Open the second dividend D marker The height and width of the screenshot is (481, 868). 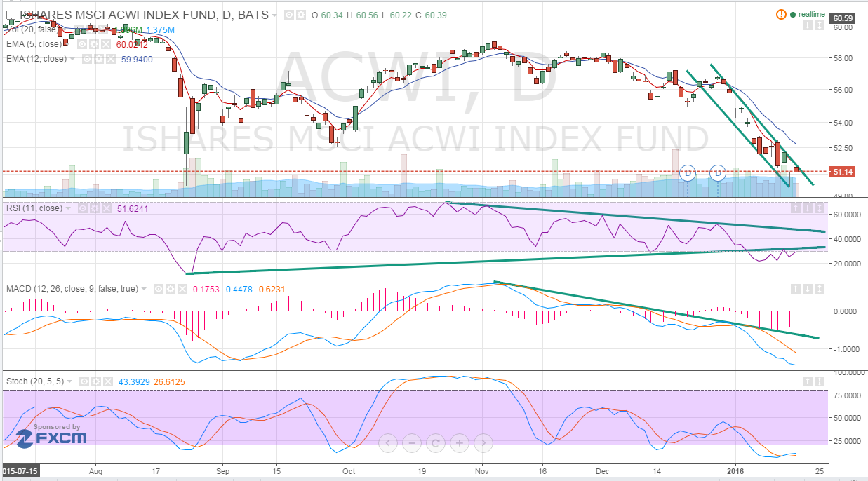718,172
